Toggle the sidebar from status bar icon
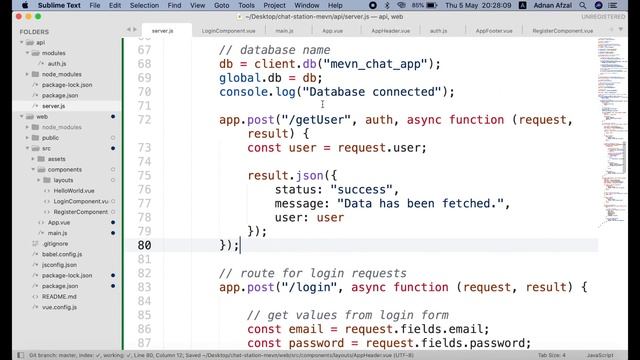Image resolution: width=640 pixels, height=360 pixels. tap(20, 355)
